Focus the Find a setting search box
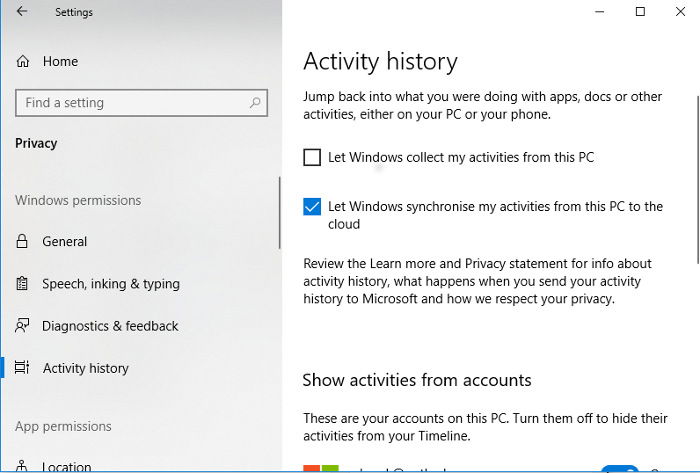Image resolution: width=700 pixels, height=473 pixels. pos(142,103)
